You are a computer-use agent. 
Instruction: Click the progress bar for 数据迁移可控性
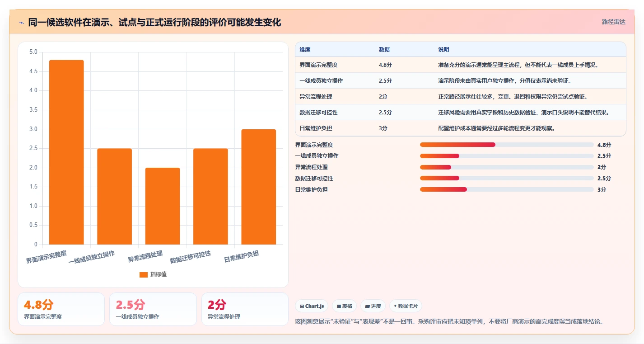tap(507, 178)
